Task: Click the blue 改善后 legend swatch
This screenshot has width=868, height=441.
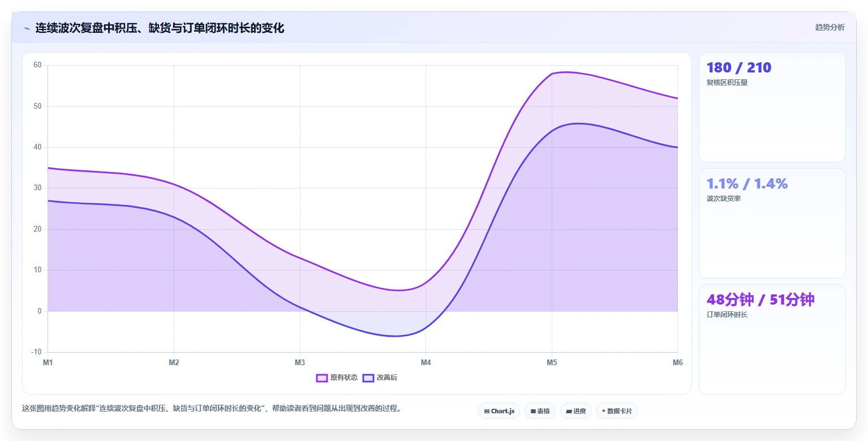Action: (368, 378)
